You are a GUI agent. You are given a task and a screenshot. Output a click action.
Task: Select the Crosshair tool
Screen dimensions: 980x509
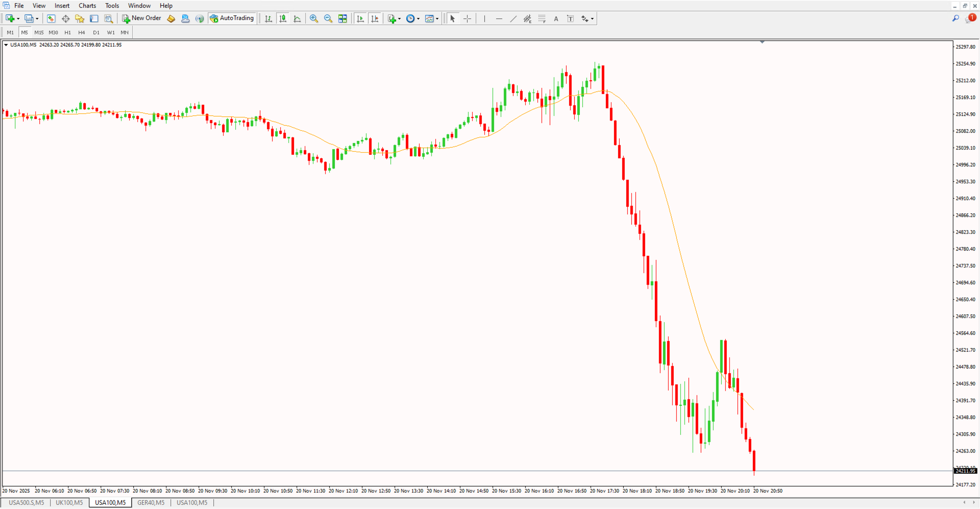(x=467, y=18)
